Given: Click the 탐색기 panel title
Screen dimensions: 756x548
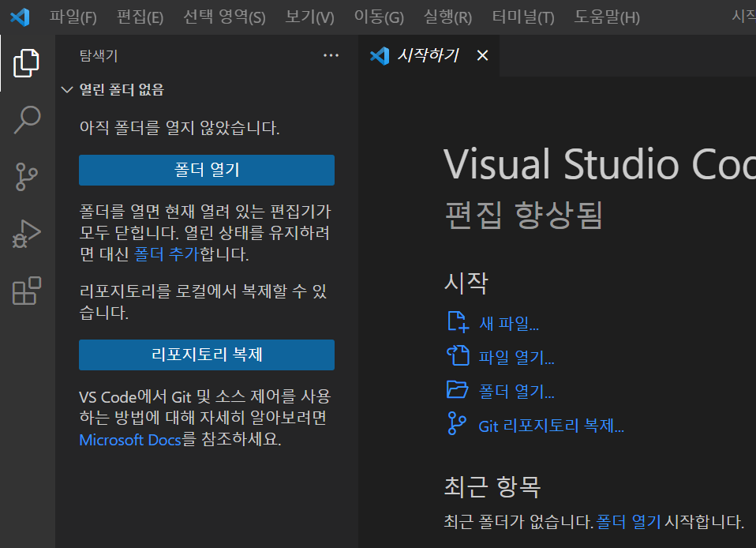Looking at the screenshot, I should pos(99,55).
